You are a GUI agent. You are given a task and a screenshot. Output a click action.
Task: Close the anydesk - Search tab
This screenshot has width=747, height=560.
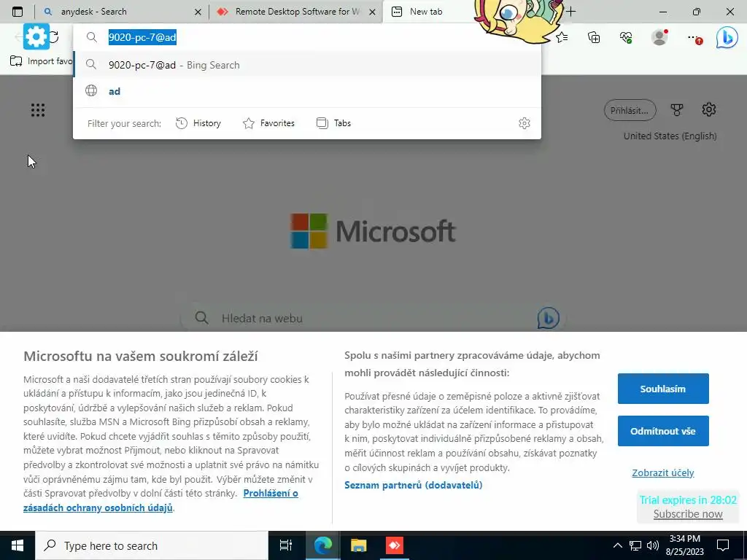[198, 12]
